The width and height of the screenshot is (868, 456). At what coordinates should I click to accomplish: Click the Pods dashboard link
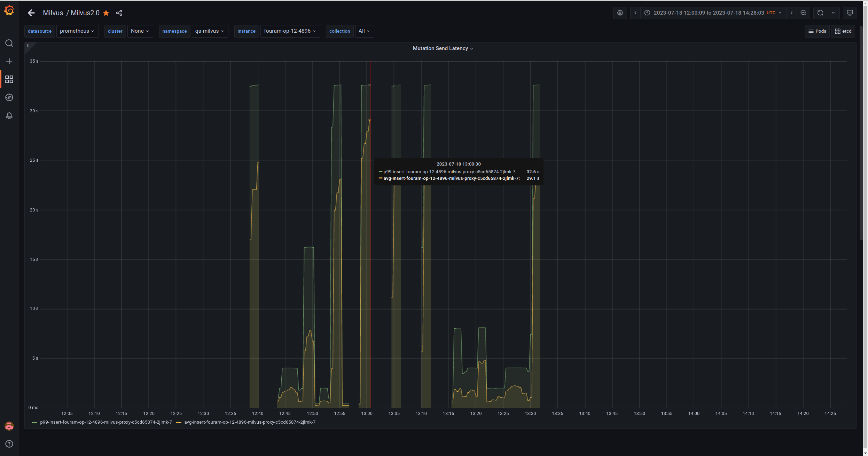point(817,31)
